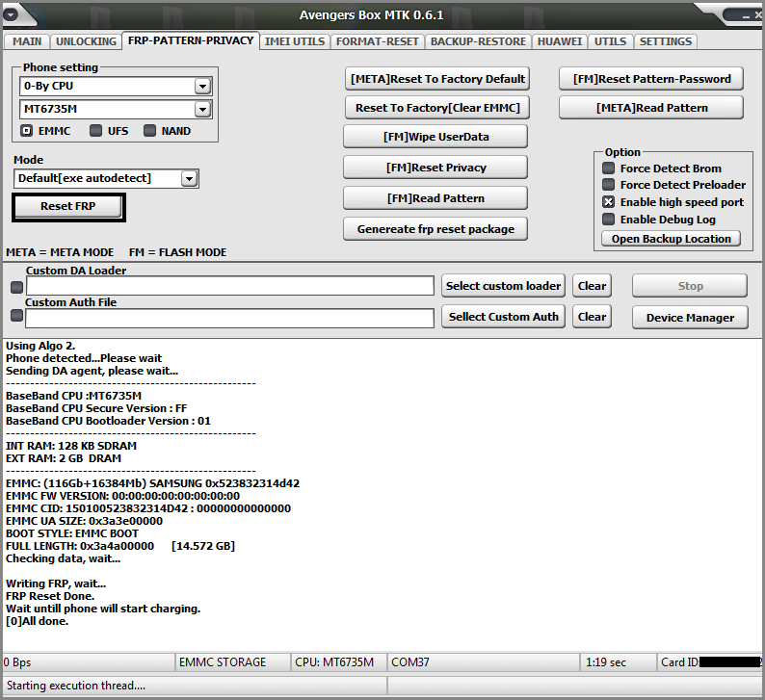The height and width of the screenshot is (700, 765).
Task: Click the Sellect Custom Auth button
Action: tap(503, 317)
